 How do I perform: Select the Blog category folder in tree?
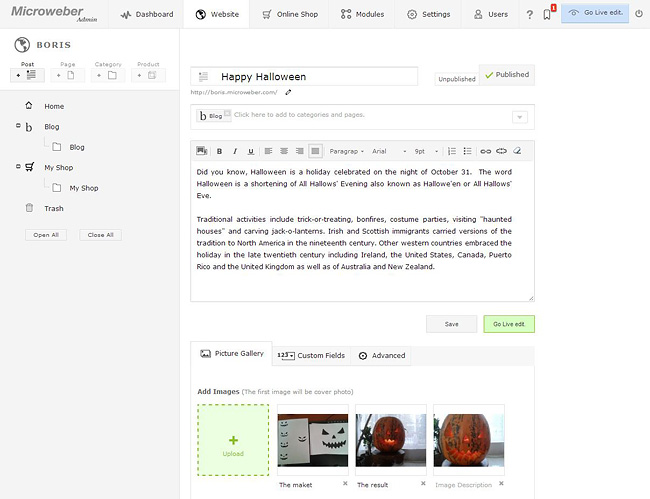coord(77,147)
